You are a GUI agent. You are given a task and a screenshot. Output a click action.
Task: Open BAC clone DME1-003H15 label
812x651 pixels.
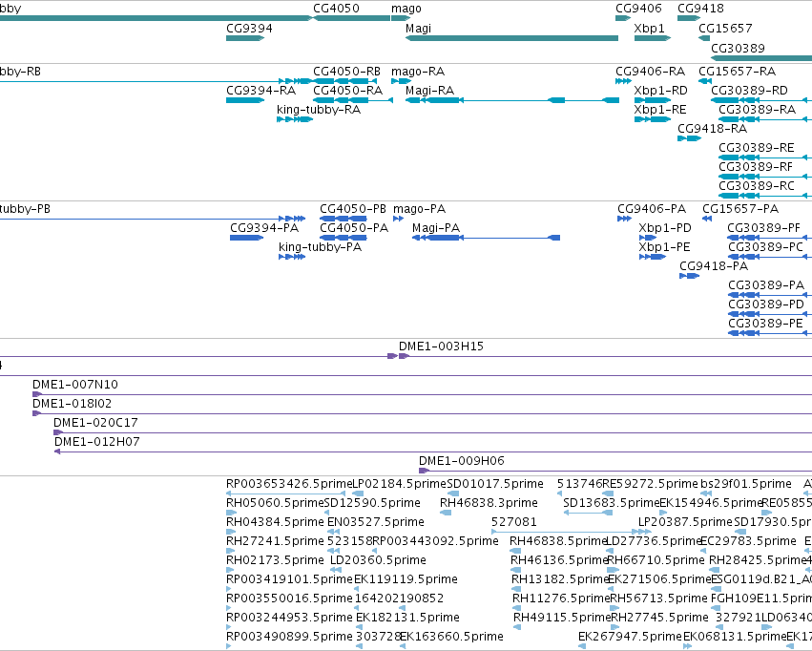441,347
